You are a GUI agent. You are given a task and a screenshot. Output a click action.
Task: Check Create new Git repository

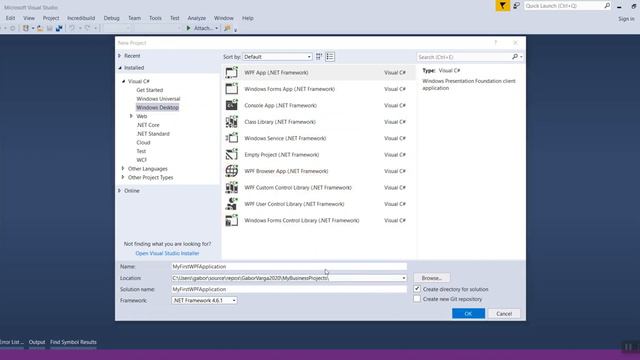tap(417, 299)
